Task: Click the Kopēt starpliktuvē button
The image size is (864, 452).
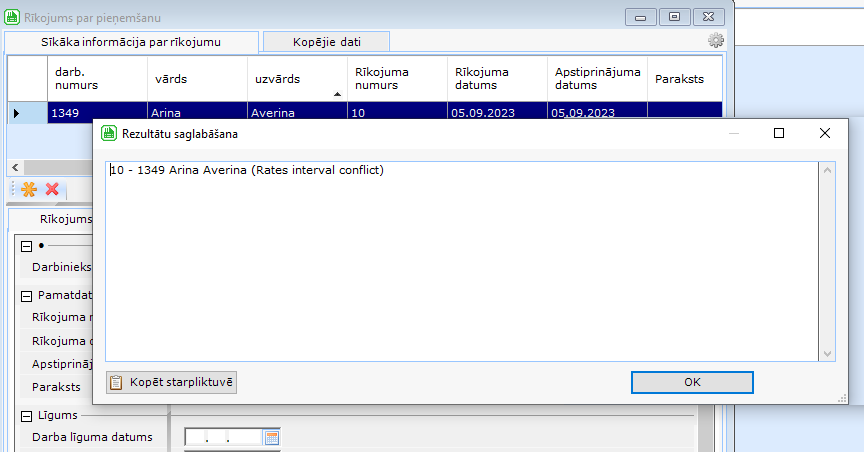Action: click(x=171, y=382)
